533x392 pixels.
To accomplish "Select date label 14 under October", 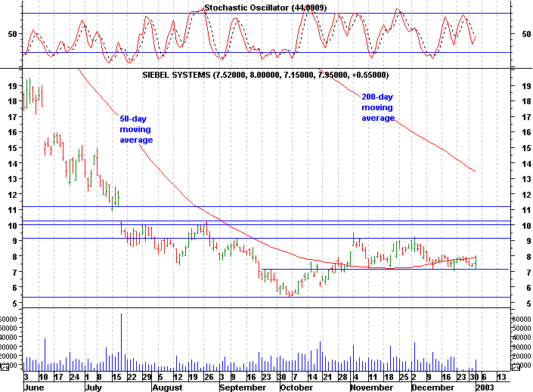I will 313,377.
